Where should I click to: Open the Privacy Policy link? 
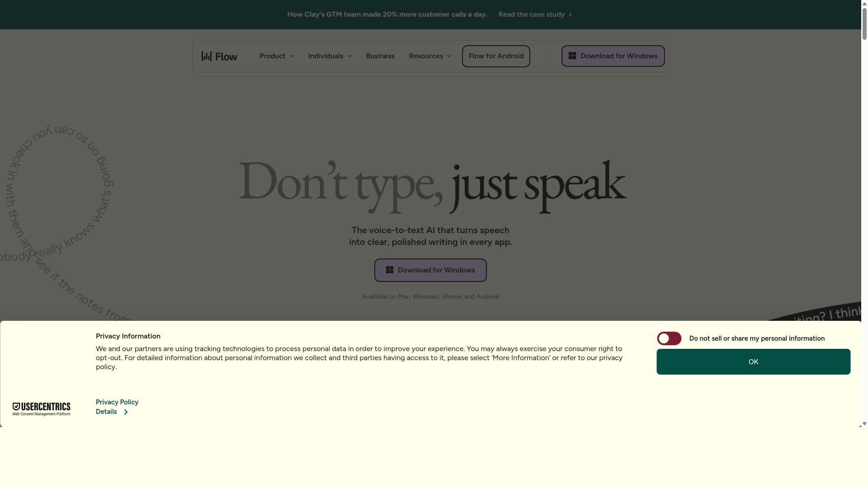(117, 402)
